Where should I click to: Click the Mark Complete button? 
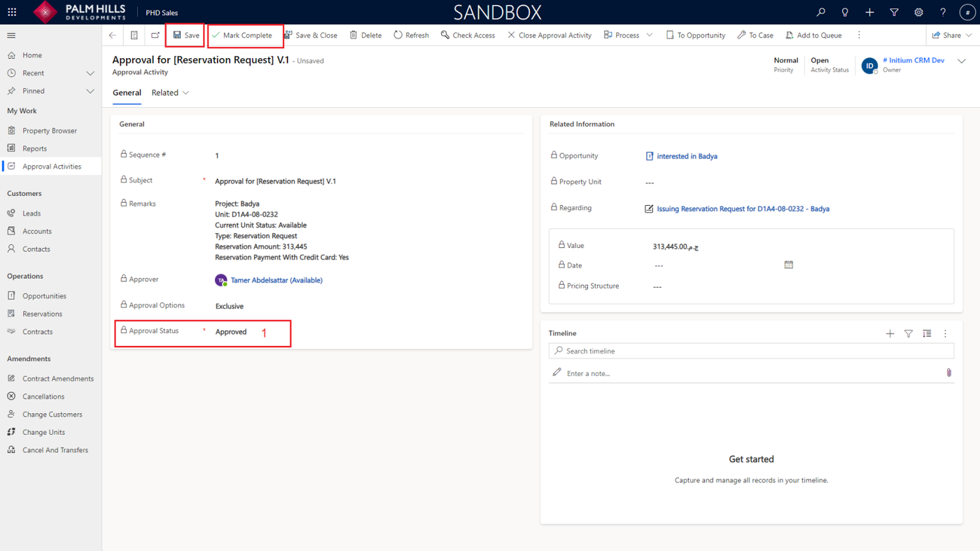242,35
